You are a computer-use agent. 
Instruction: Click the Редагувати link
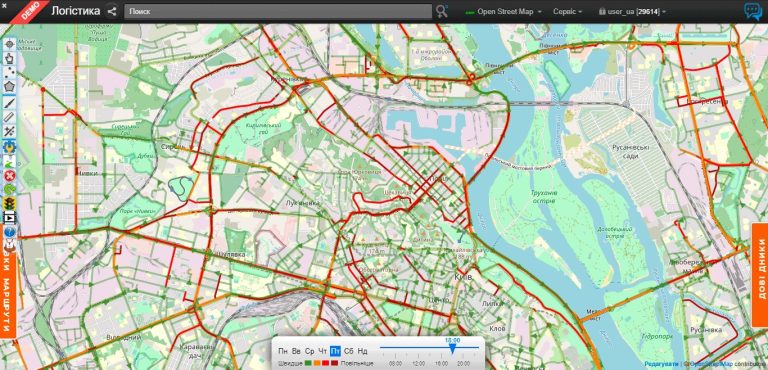click(661, 364)
